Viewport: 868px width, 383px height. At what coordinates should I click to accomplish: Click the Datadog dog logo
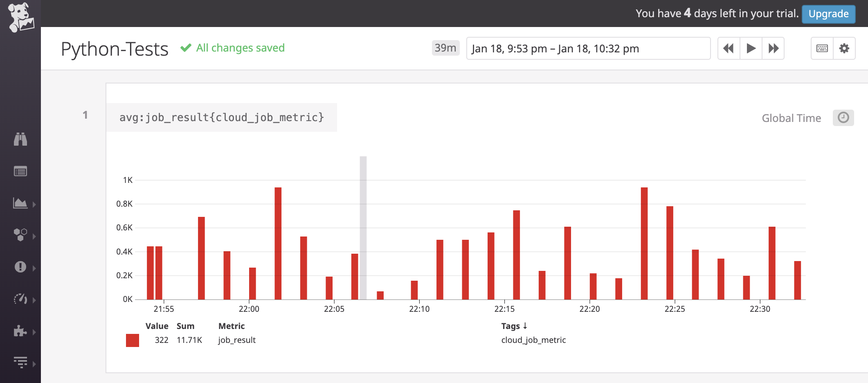click(x=21, y=16)
